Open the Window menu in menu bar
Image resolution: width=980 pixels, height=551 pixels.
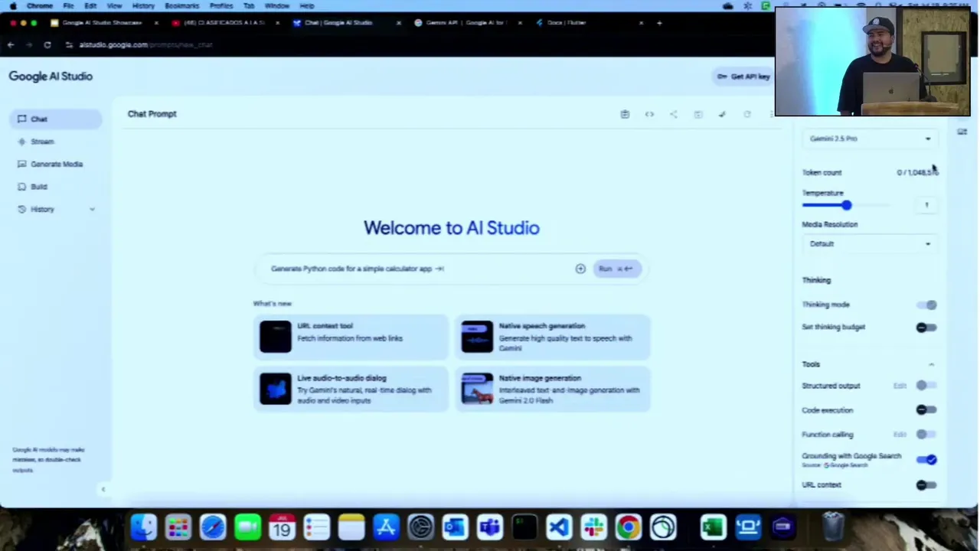(277, 5)
